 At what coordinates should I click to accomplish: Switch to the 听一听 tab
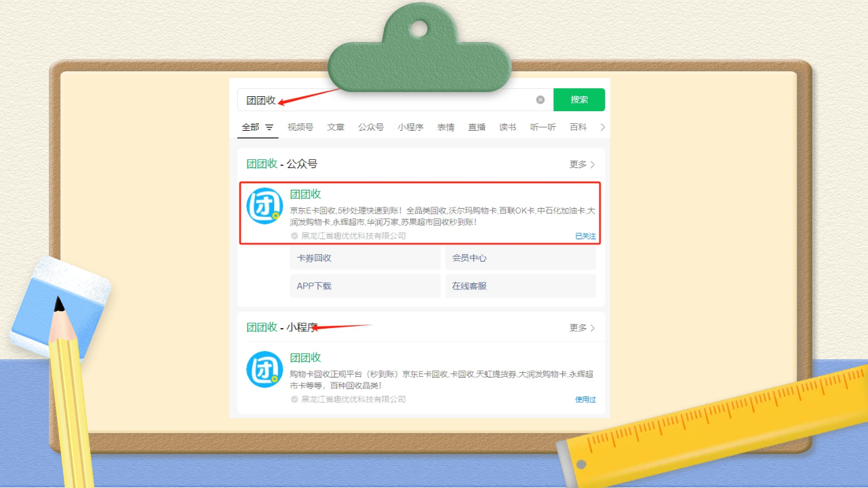[543, 127]
